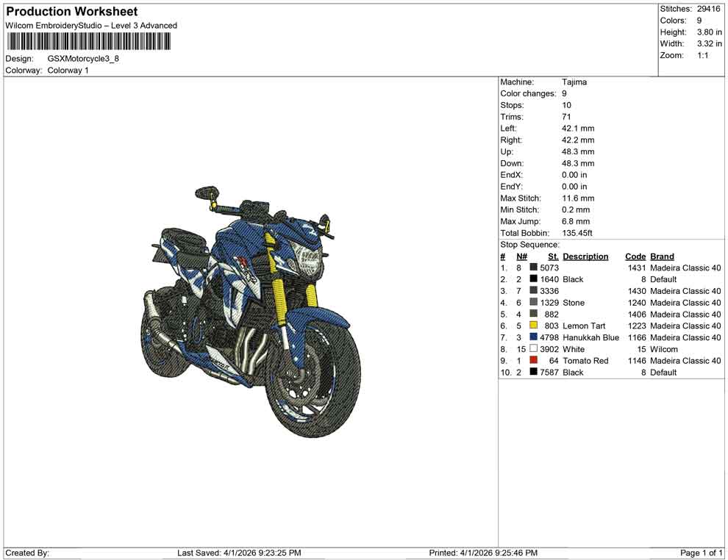This screenshot has height=560, width=728.
Task: Open the Stop Sequence section header
Action: tap(524, 244)
